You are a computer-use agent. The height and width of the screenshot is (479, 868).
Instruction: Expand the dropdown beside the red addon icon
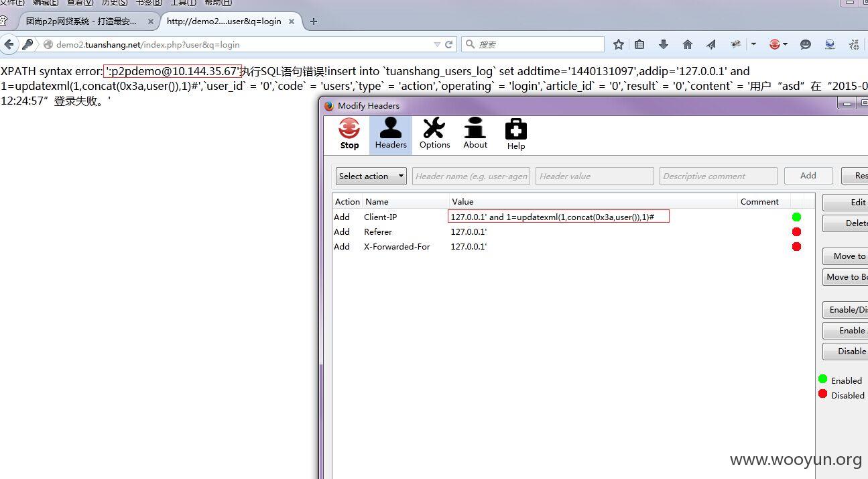tap(785, 44)
